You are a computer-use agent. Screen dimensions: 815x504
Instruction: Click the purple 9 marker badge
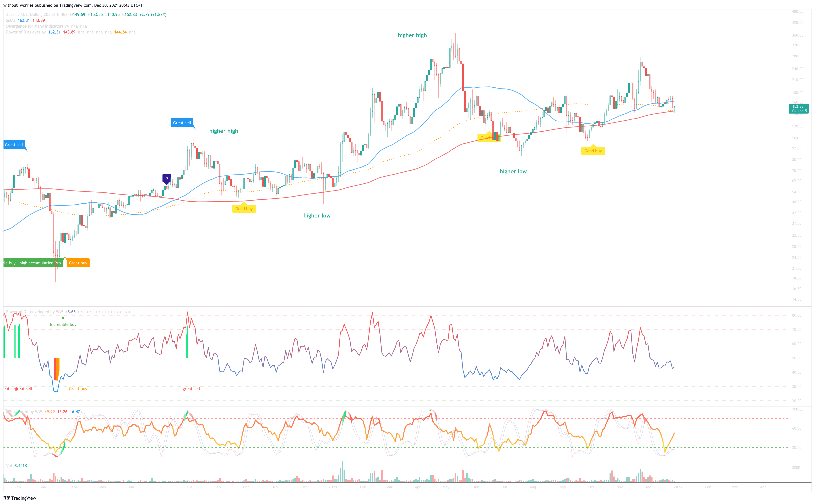(x=167, y=179)
